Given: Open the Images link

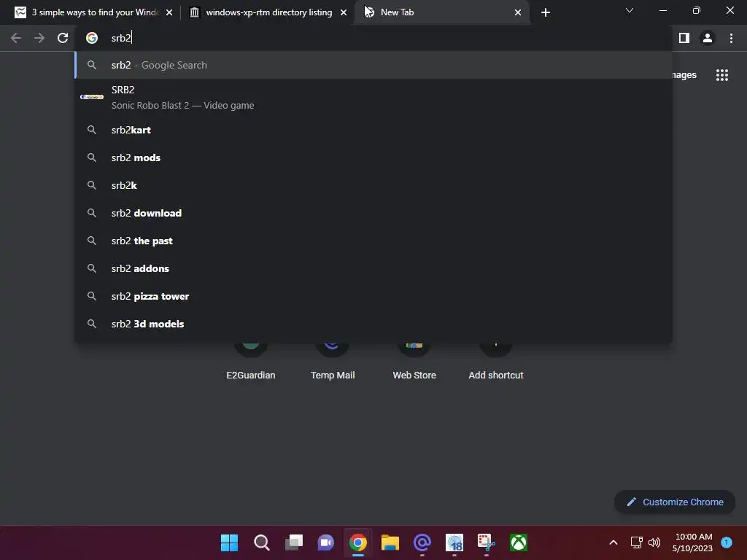Looking at the screenshot, I should (x=684, y=75).
